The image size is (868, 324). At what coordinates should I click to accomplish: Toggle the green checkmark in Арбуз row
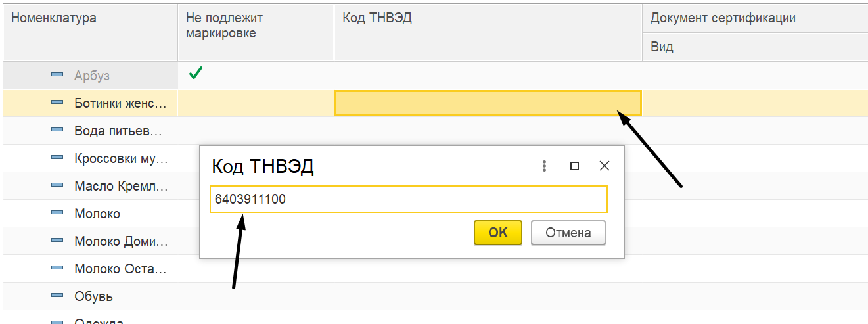tap(195, 74)
